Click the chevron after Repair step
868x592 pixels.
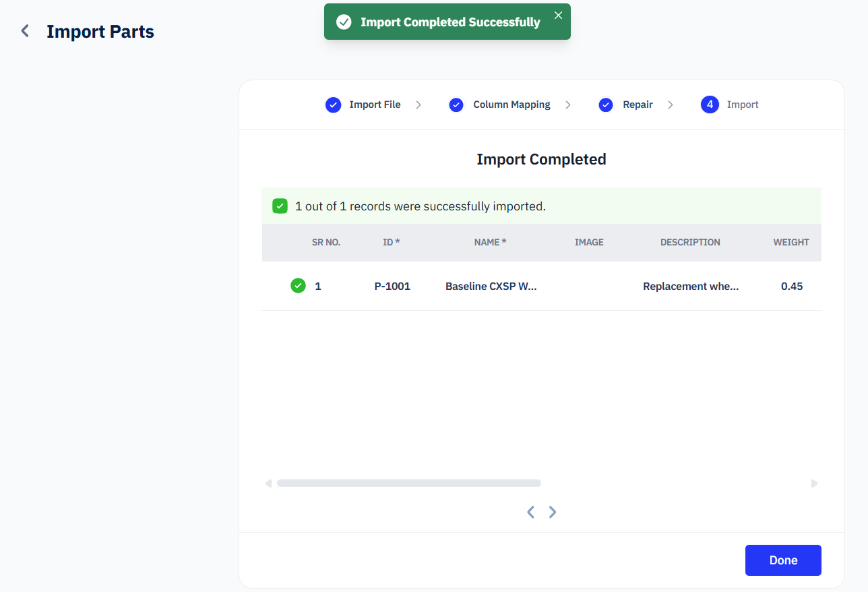(671, 105)
